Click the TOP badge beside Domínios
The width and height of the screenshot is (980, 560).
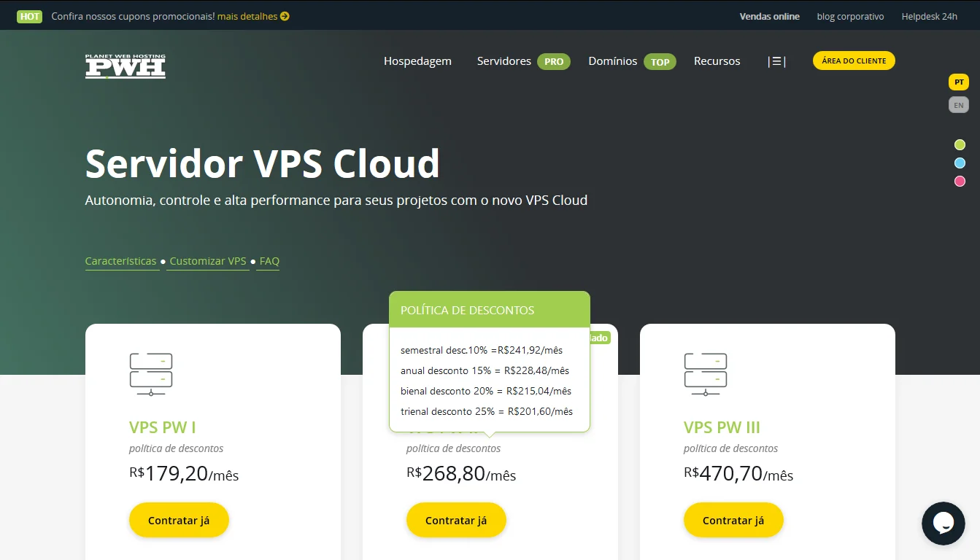click(x=660, y=61)
